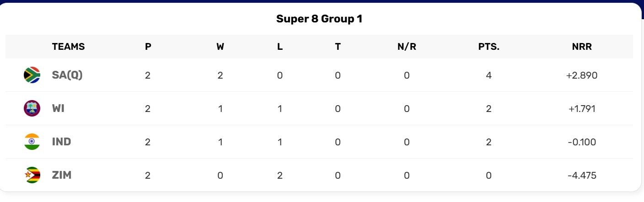Viewport: 644px width, 202px height.
Task: Click the TEAMS column header
Action: 68,47
